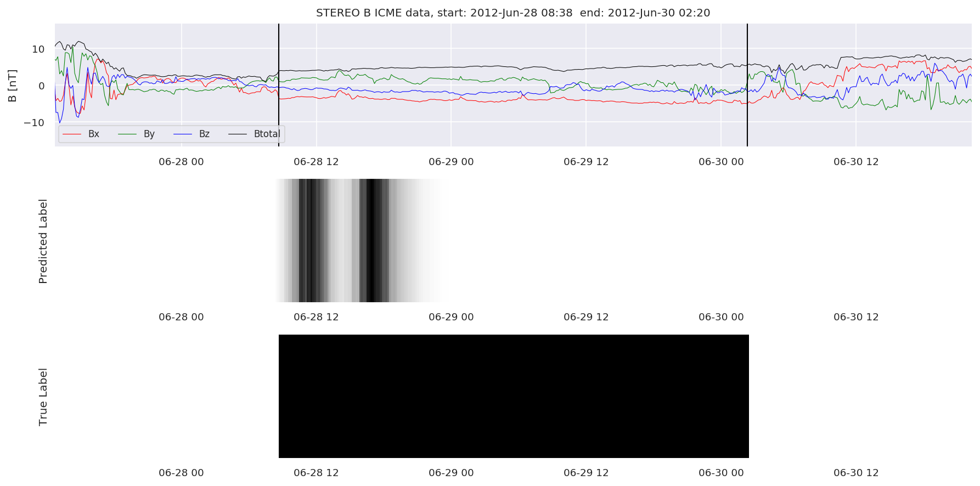Click "06-30 12" tick under the True Label panel
Screen dimensions: 980x486
(x=856, y=473)
